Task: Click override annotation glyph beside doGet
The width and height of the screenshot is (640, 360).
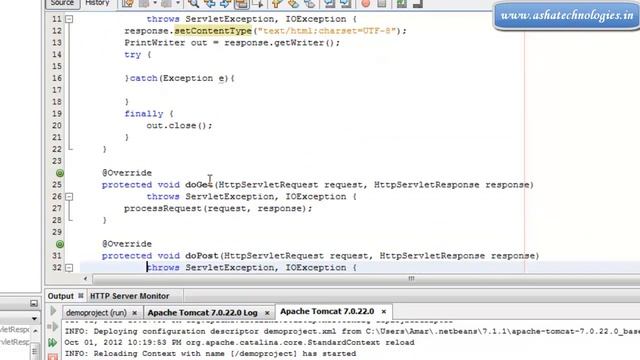Action: click(60, 173)
